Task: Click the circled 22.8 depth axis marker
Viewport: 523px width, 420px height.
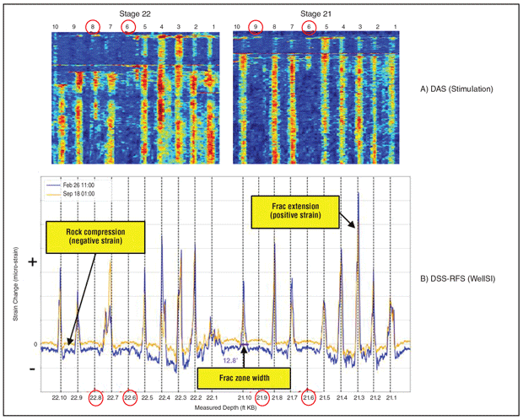Action: (x=94, y=397)
